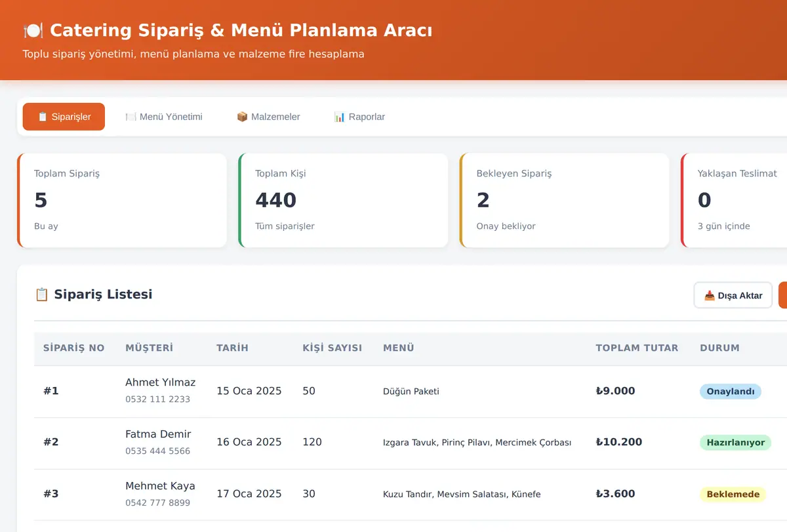Click phone number 0535 444 5566
787x532 pixels.
pyautogui.click(x=157, y=451)
